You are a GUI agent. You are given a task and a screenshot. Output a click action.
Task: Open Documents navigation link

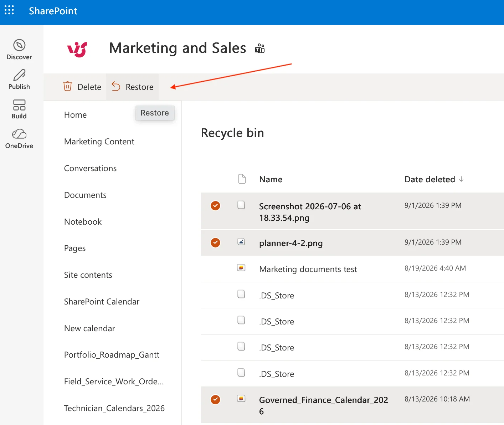(85, 195)
